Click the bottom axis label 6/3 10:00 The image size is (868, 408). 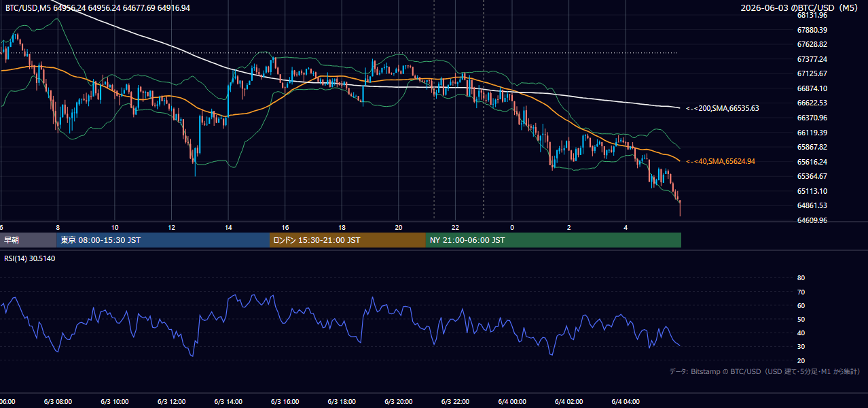115,402
